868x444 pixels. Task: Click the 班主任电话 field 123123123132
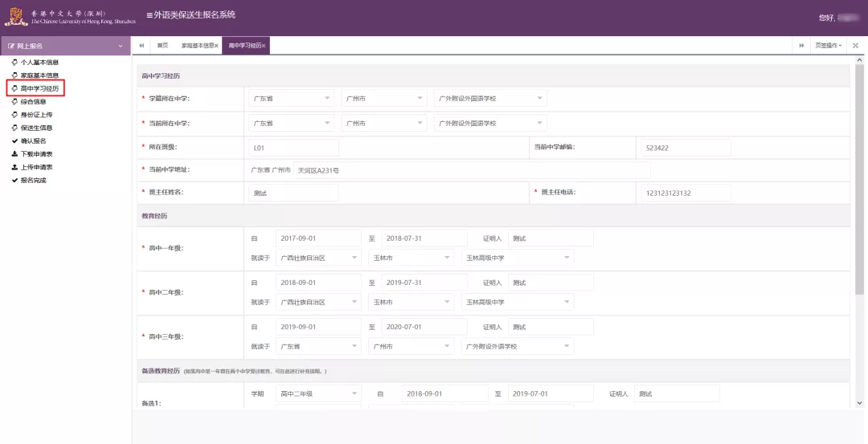coord(686,193)
